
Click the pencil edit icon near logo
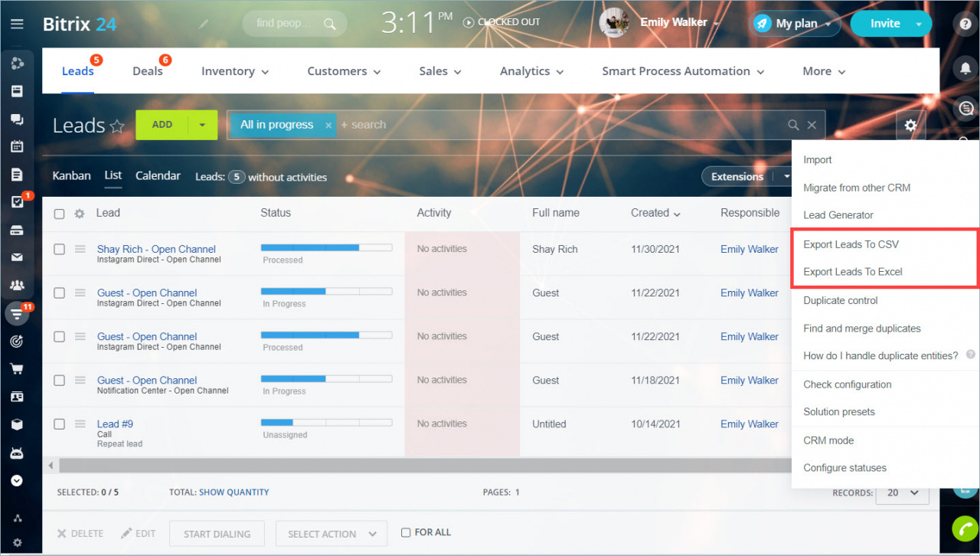pos(203,25)
